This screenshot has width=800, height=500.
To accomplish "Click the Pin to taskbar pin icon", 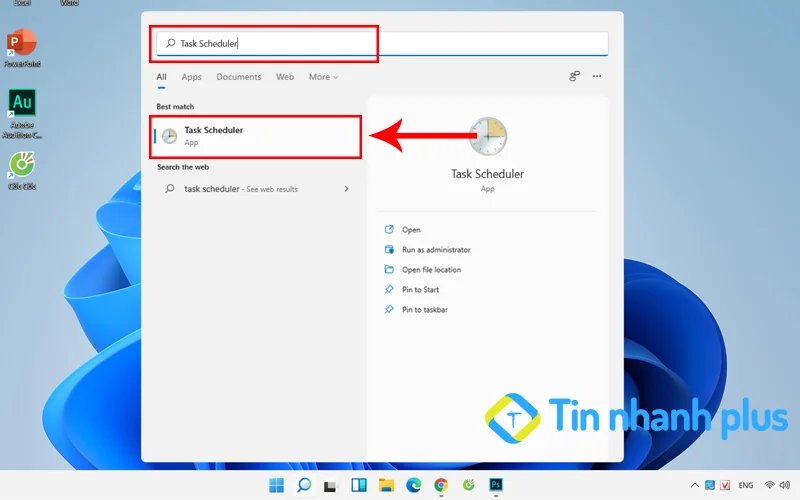I will point(389,309).
